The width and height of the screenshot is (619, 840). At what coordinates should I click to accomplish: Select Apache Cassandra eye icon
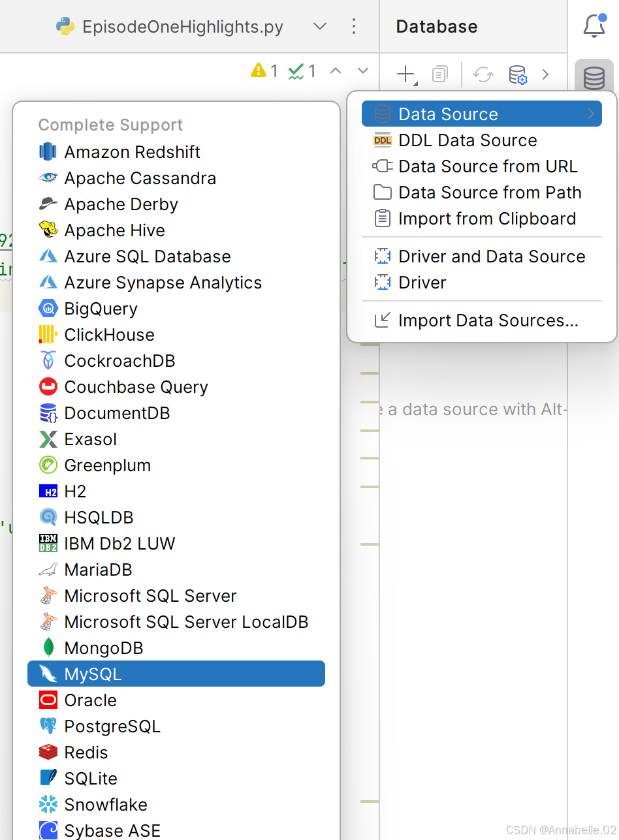(48, 178)
